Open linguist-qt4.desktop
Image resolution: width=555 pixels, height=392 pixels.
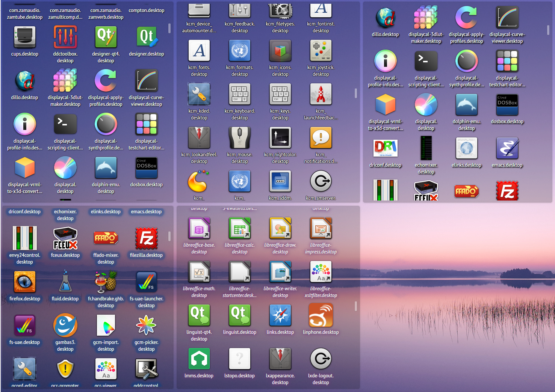click(x=199, y=315)
